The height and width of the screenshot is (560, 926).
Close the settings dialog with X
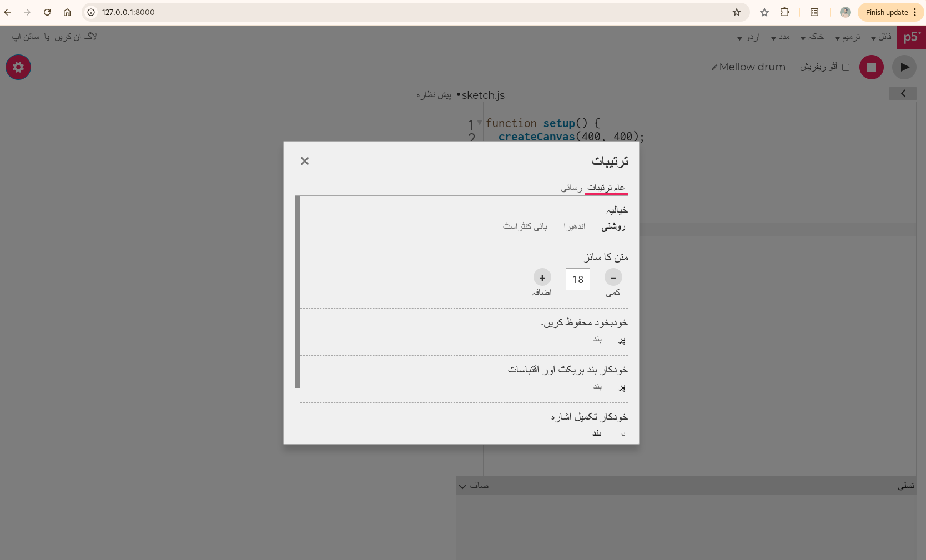pos(304,161)
